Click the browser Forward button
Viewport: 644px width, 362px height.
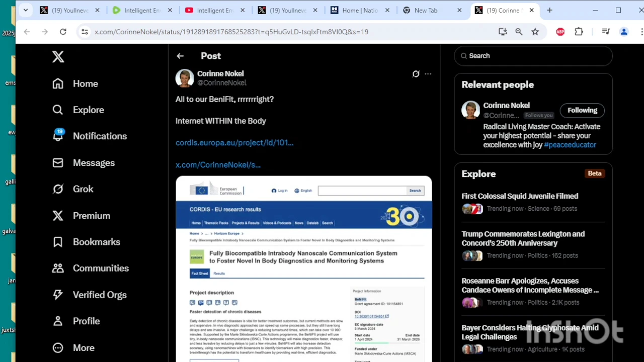(x=45, y=32)
